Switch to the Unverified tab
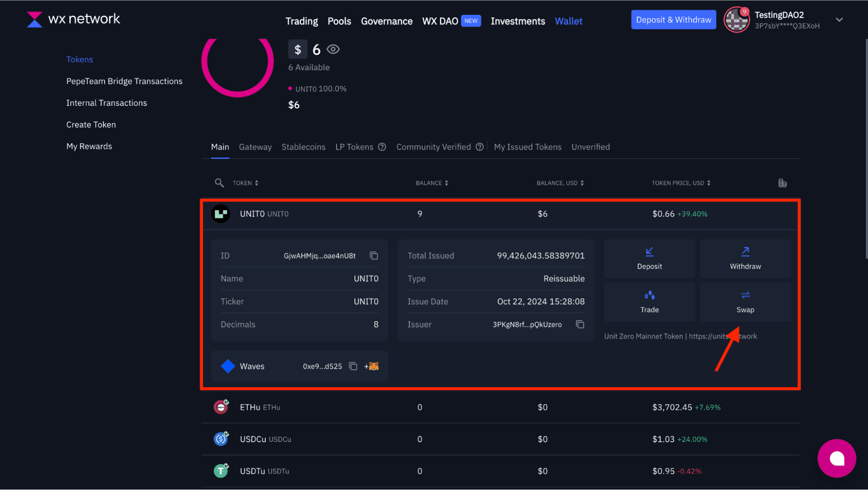The width and height of the screenshot is (868, 490). tap(591, 147)
